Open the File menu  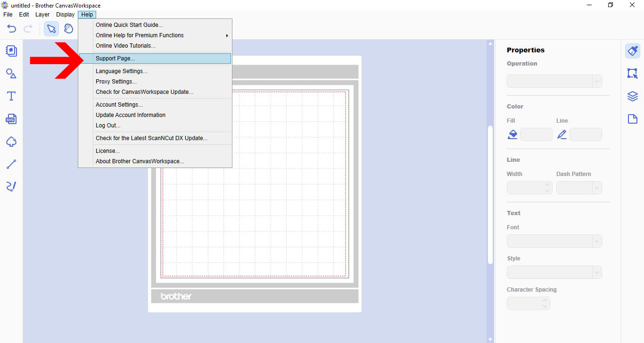(8, 15)
